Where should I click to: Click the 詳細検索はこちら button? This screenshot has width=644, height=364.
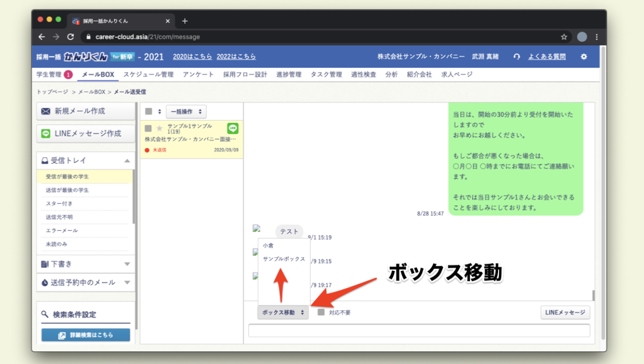click(85, 335)
